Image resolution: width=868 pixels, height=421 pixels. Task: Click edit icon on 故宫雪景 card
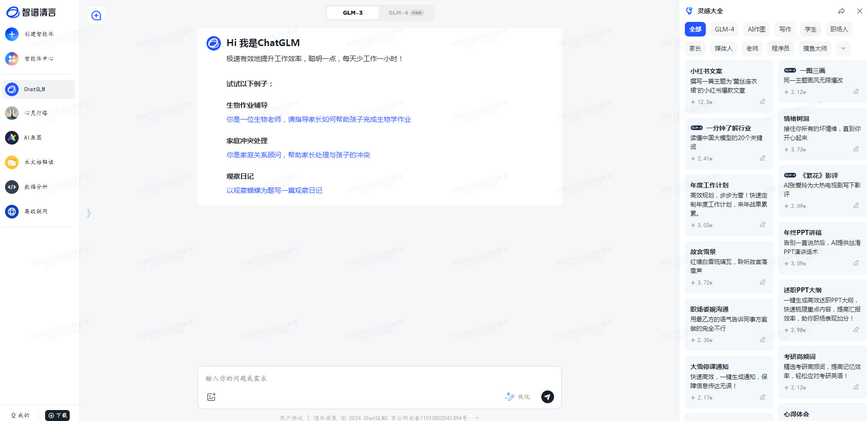tap(763, 282)
